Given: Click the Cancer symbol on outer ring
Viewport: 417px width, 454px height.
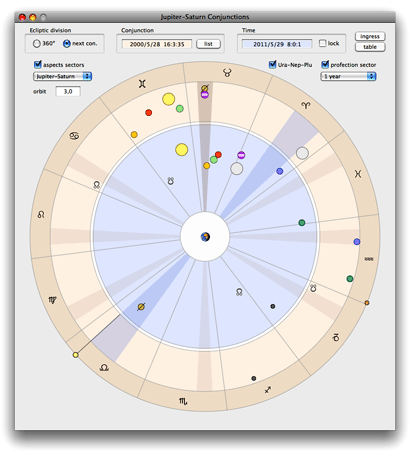Looking at the screenshot, I should 74,136.
